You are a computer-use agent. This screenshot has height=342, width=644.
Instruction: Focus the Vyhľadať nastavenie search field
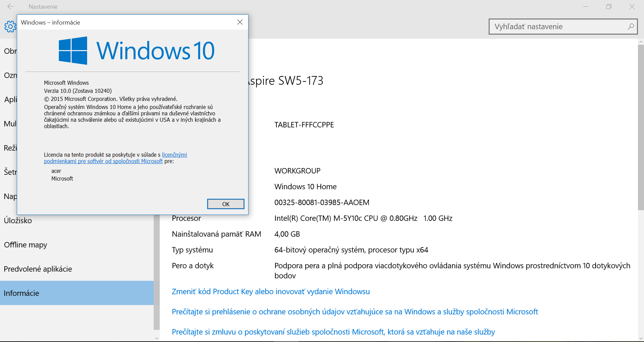coord(563,27)
